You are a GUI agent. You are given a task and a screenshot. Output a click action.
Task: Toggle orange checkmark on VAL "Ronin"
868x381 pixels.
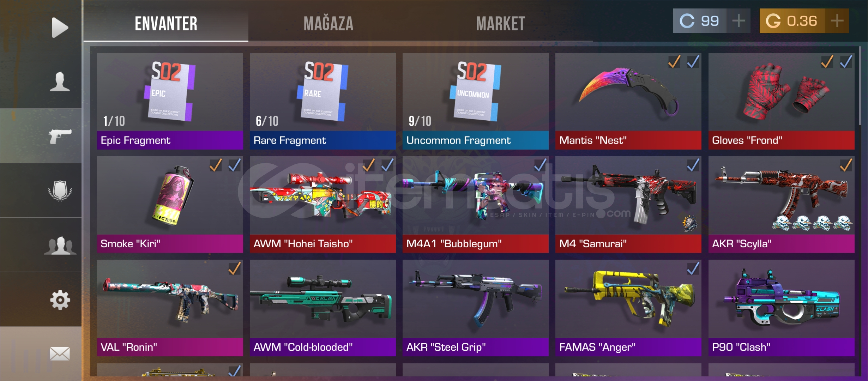pyautogui.click(x=234, y=268)
